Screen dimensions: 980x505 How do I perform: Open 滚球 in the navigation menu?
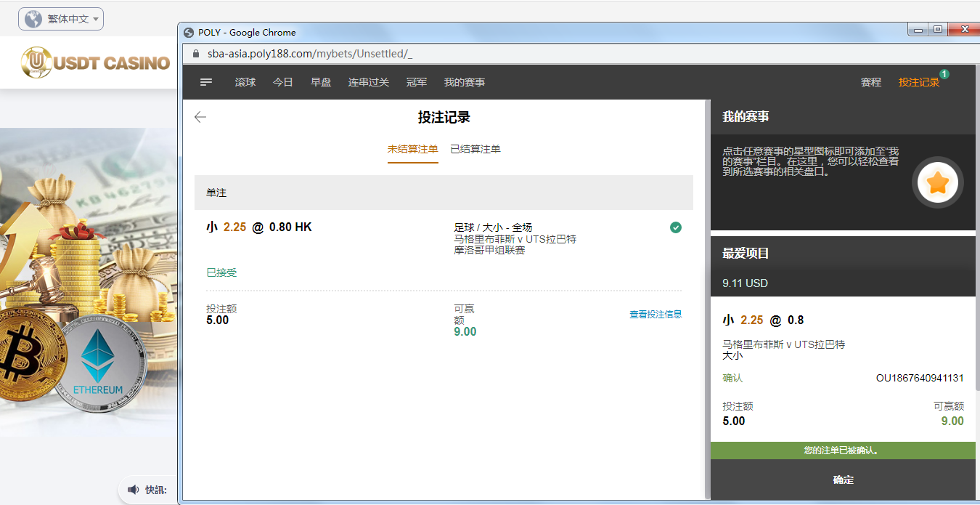245,83
